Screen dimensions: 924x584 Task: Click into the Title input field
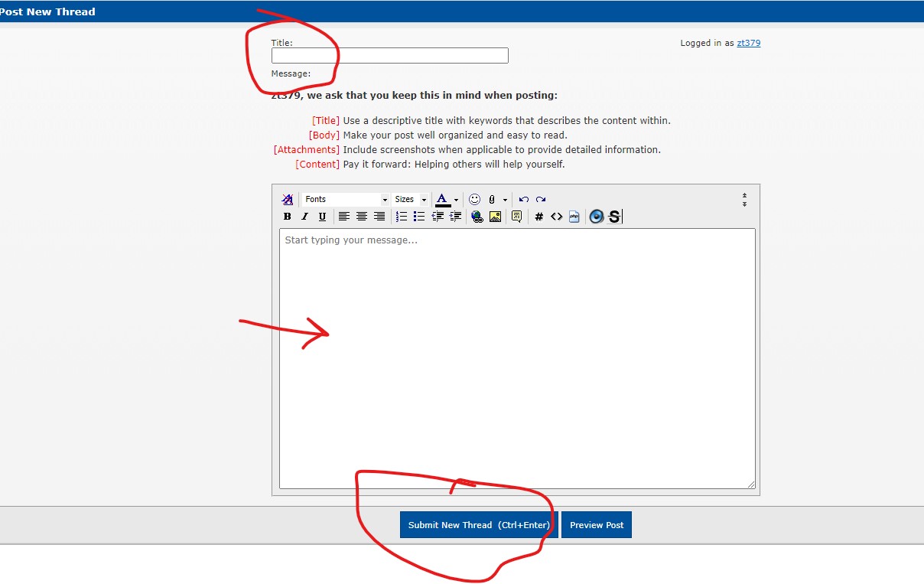[x=390, y=55]
